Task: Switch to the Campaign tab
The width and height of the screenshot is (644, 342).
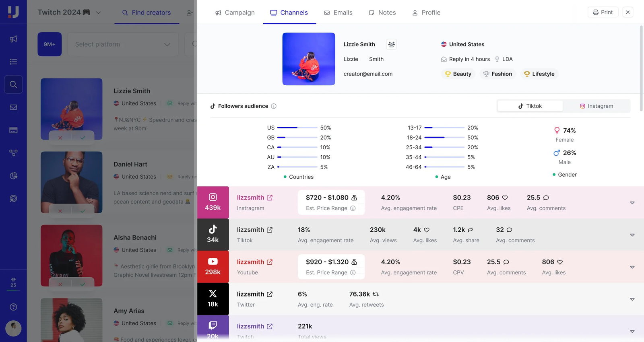Action: pos(235,12)
